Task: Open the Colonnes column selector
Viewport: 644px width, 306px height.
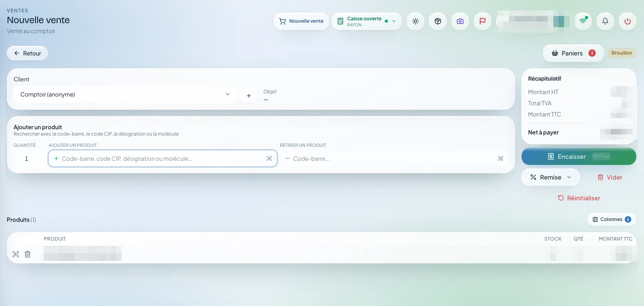Action: pyautogui.click(x=612, y=219)
